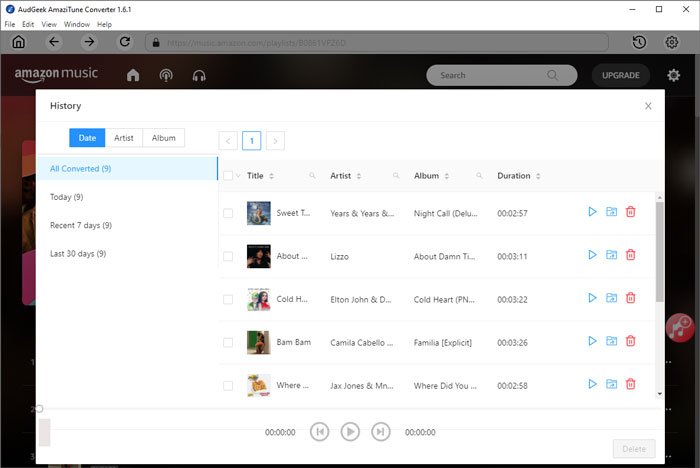Open output folder for Where ... track
700x468 pixels.
(x=611, y=384)
